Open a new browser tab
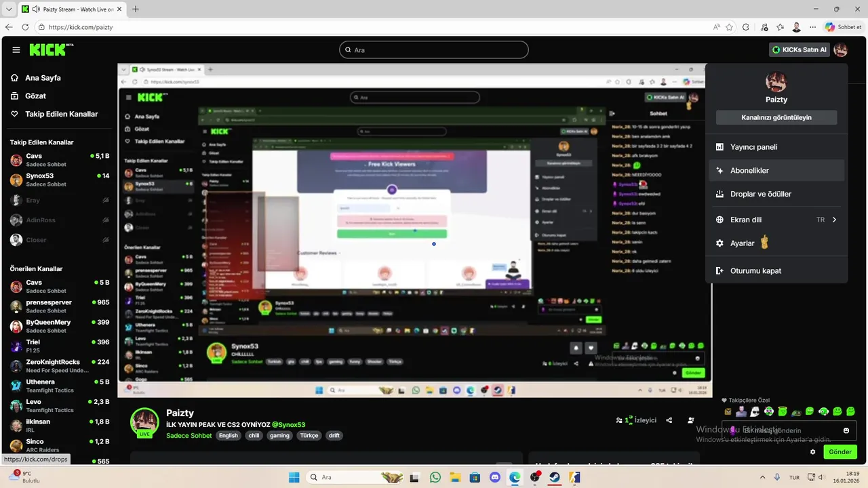Image resolution: width=868 pixels, height=488 pixels. pos(136,9)
